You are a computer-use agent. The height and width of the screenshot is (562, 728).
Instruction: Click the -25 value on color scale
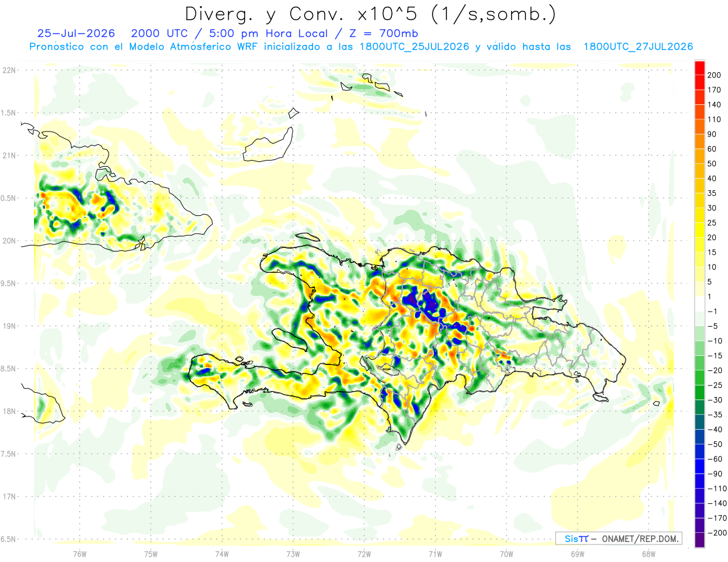pyautogui.click(x=714, y=385)
